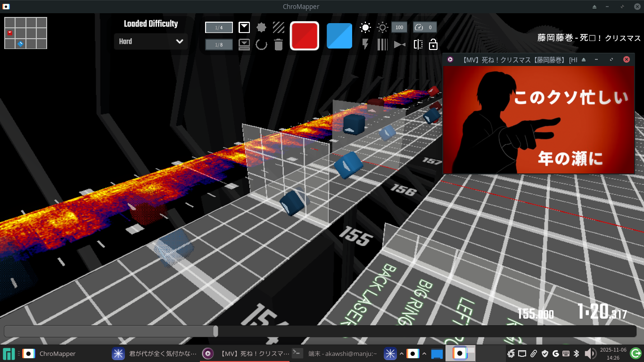Toggle the vertical bars strobe icon
The width and height of the screenshot is (644, 362).
[x=382, y=44]
